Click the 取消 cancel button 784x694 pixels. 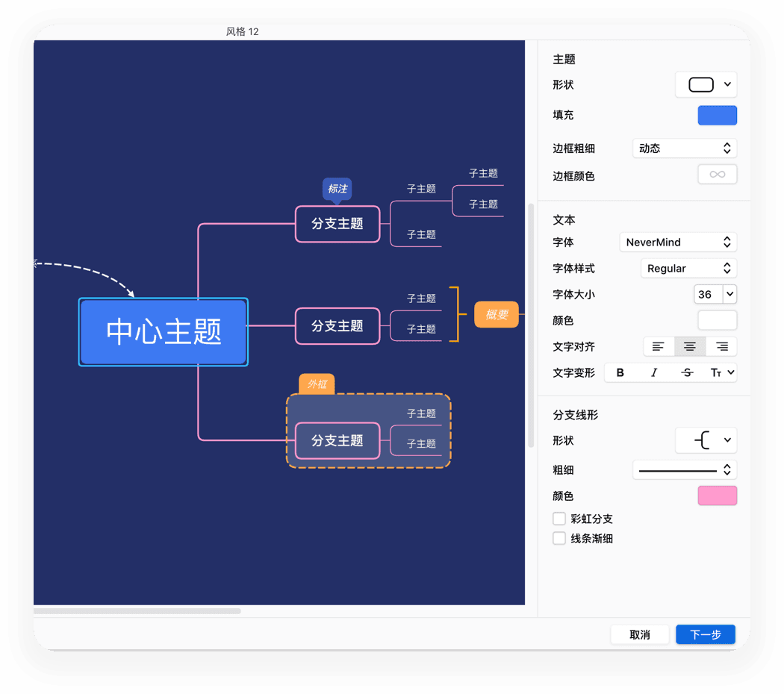point(640,634)
